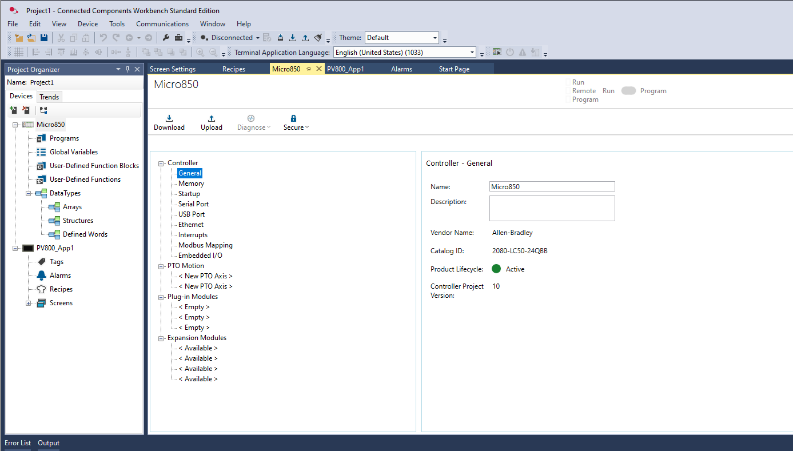The width and height of the screenshot is (793, 451).
Task: Click the device connections icon in Project Organizer
Action: tap(43, 110)
